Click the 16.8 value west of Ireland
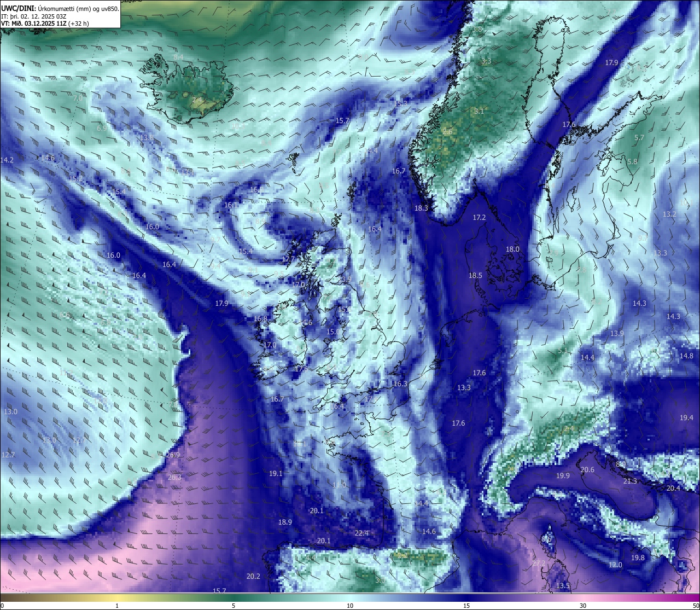 [260, 319]
